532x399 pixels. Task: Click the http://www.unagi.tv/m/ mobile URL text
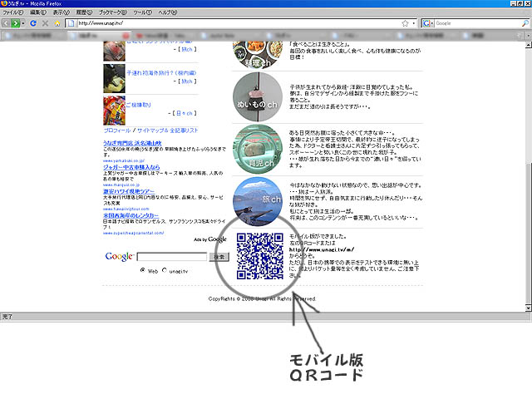(322, 249)
